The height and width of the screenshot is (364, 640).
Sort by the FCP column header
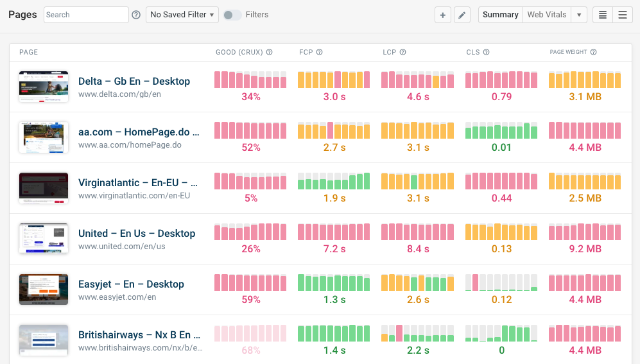[x=306, y=52]
